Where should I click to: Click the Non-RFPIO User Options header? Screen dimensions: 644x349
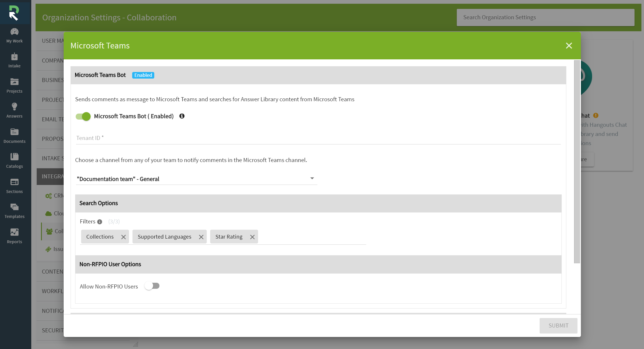coord(318,264)
